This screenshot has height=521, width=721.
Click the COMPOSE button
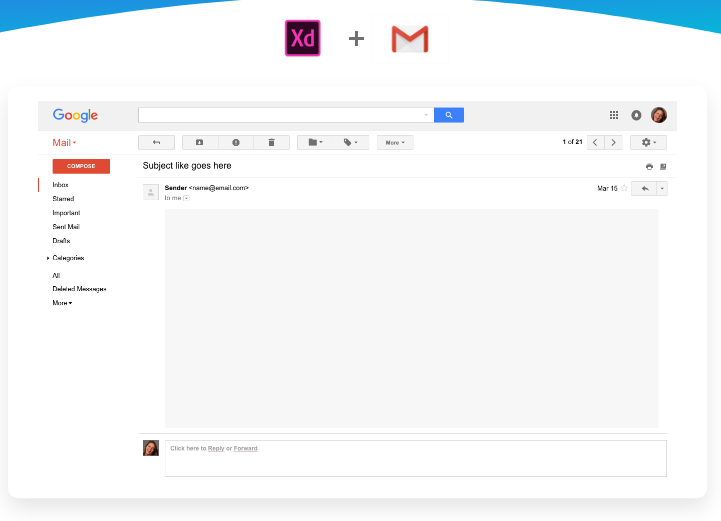81,166
